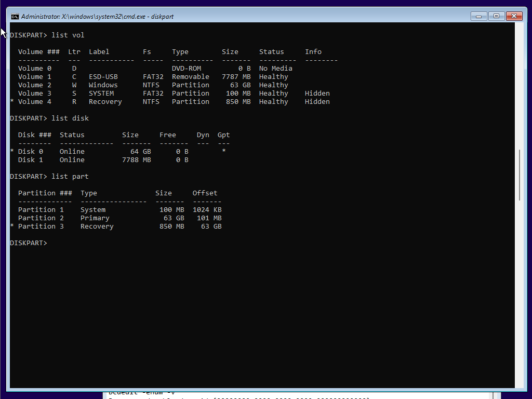Select the 'Volume 0' row label
This screenshot has height=399, width=532.
pos(35,69)
